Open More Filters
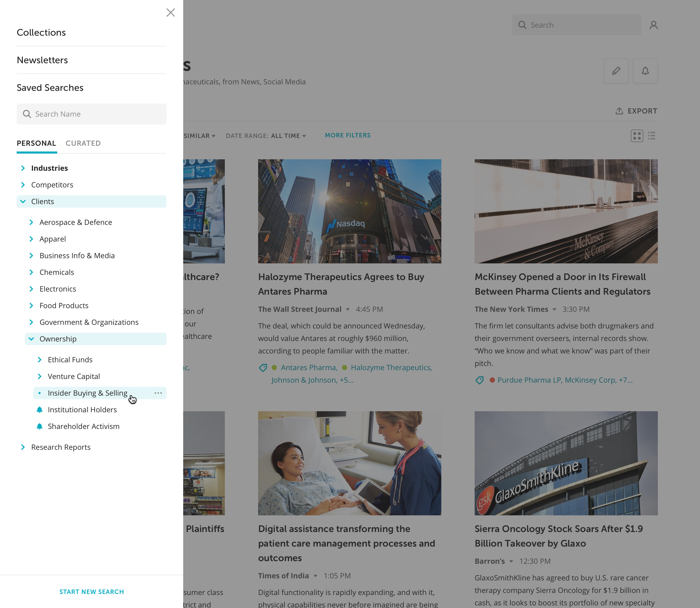Image resolution: width=700 pixels, height=608 pixels. 348,135
